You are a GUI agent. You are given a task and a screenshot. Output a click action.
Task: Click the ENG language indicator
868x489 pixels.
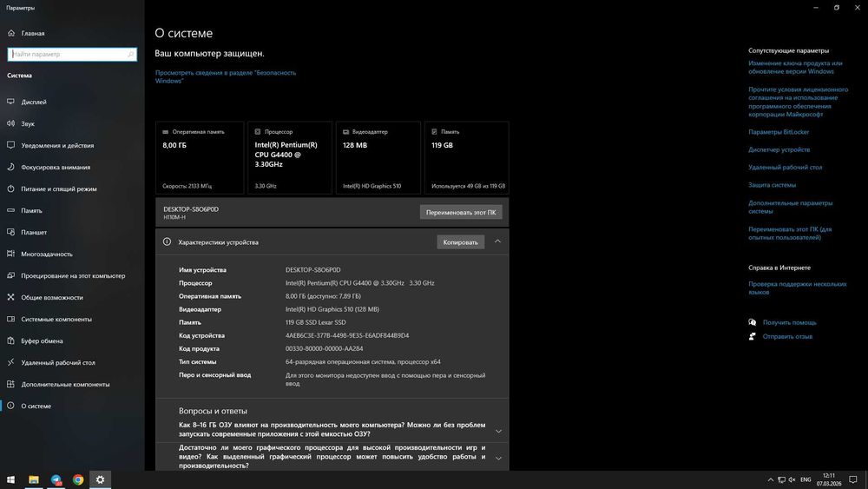pos(806,479)
